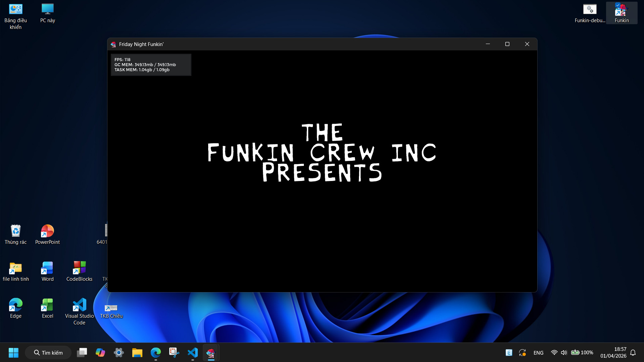Select the Excel desktop shortcut
The image size is (644, 362).
(x=47, y=309)
